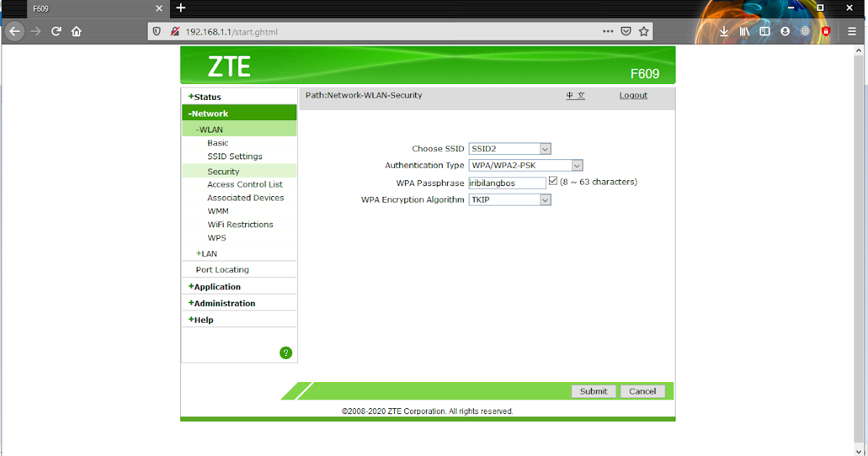Open the browser home page
The width and height of the screenshot is (868, 456).
point(76,31)
